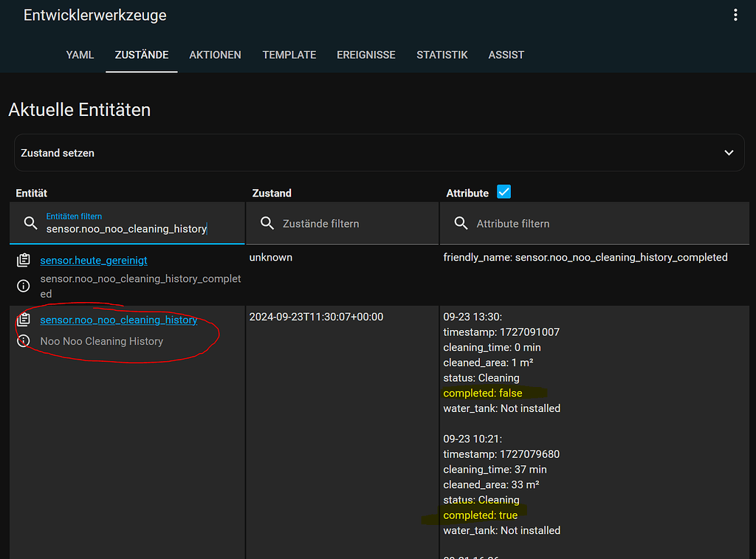Click the search icon in attribute filter
Image resolution: width=756 pixels, height=559 pixels.
pyautogui.click(x=461, y=223)
